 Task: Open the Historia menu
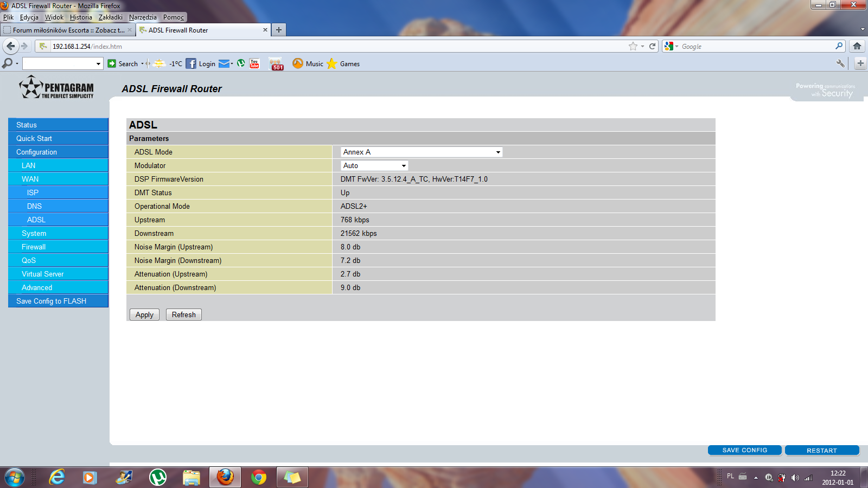click(x=81, y=17)
